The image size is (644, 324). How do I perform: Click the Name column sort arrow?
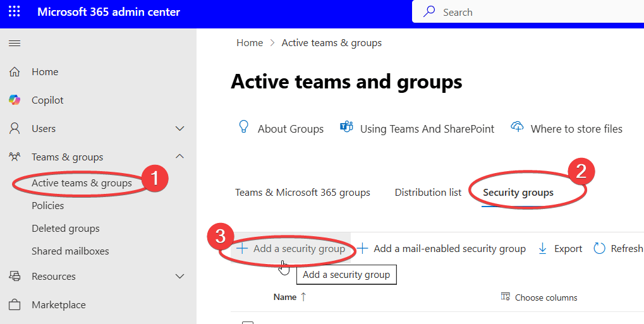click(303, 297)
